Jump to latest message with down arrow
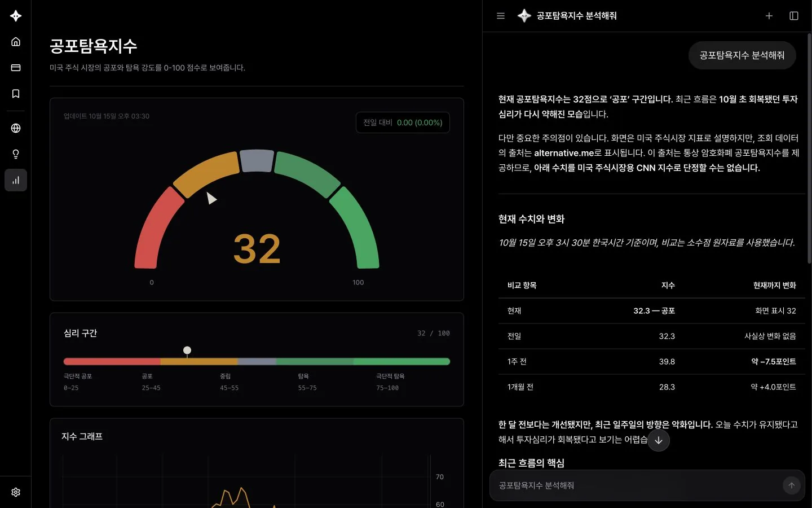 659,440
